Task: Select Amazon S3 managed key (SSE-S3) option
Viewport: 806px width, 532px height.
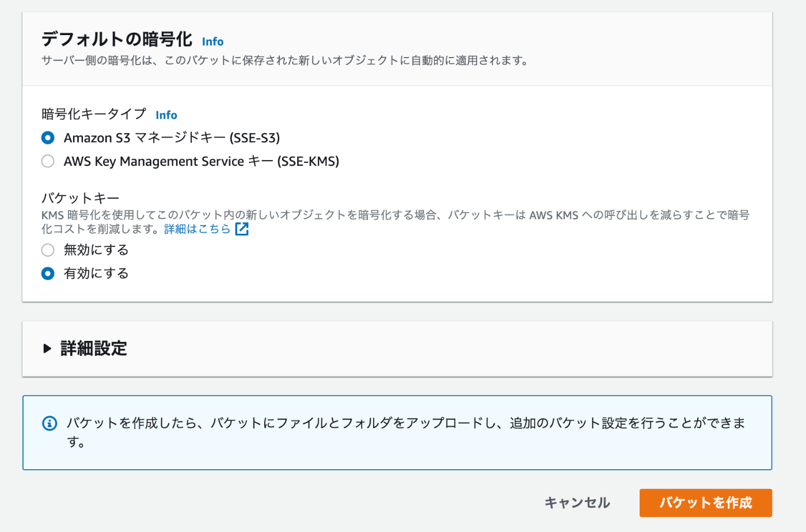Action: tap(48, 138)
